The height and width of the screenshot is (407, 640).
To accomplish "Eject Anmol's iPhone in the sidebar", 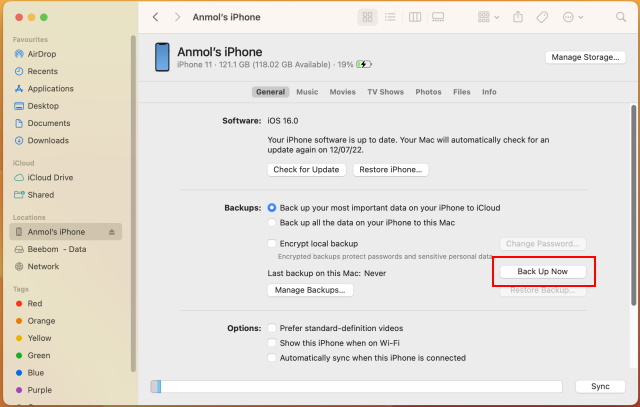I will click(112, 232).
